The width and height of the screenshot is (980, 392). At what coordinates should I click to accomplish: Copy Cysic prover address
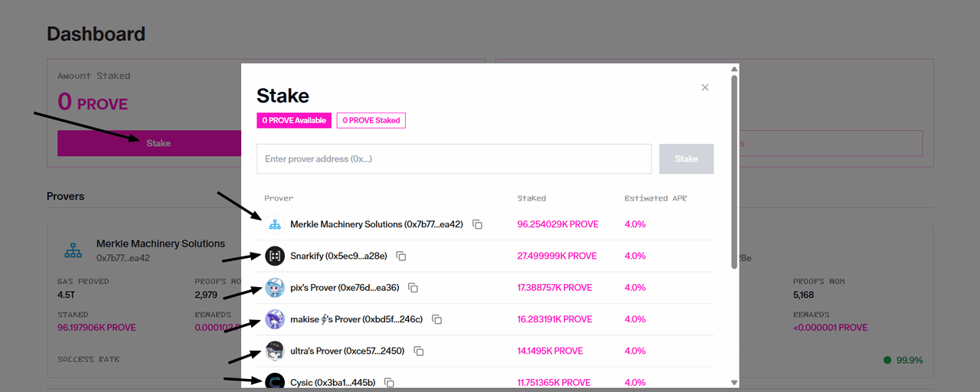coord(390,382)
